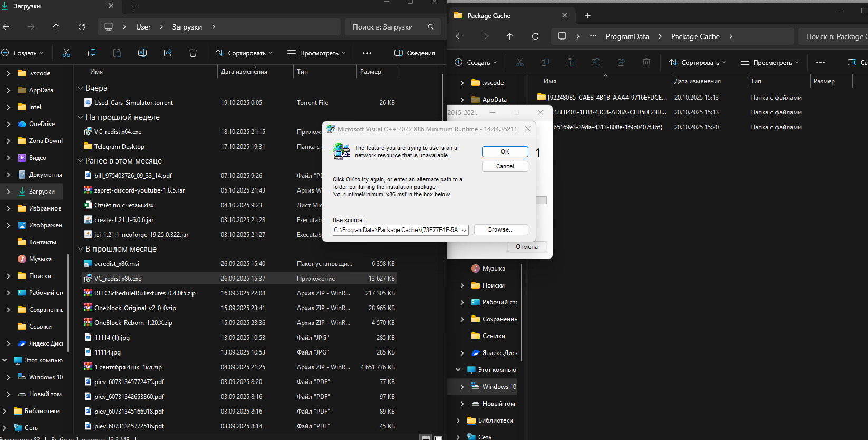Screen dimensions: 868x440
Task: Collapse the В прошлом месяце group
Action: (x=81, y=249)
